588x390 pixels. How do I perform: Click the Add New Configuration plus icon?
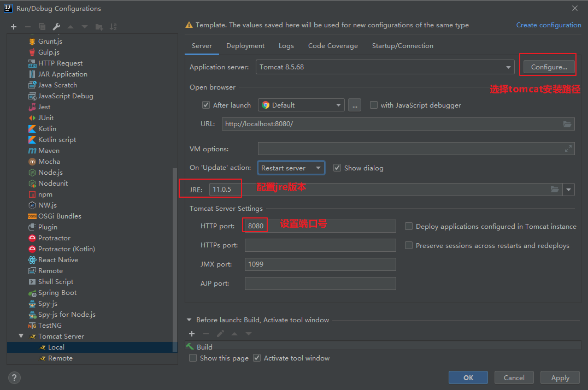click(14, 27)
